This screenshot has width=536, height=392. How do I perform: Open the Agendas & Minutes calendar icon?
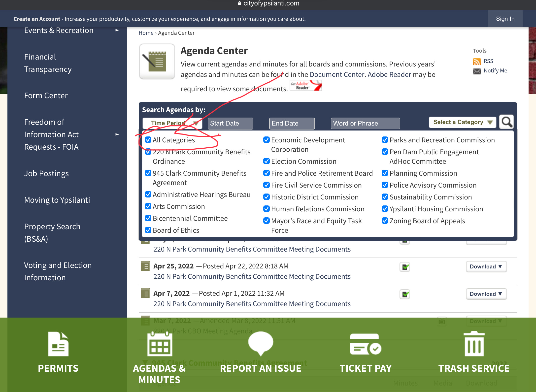(x=160, y=344)
